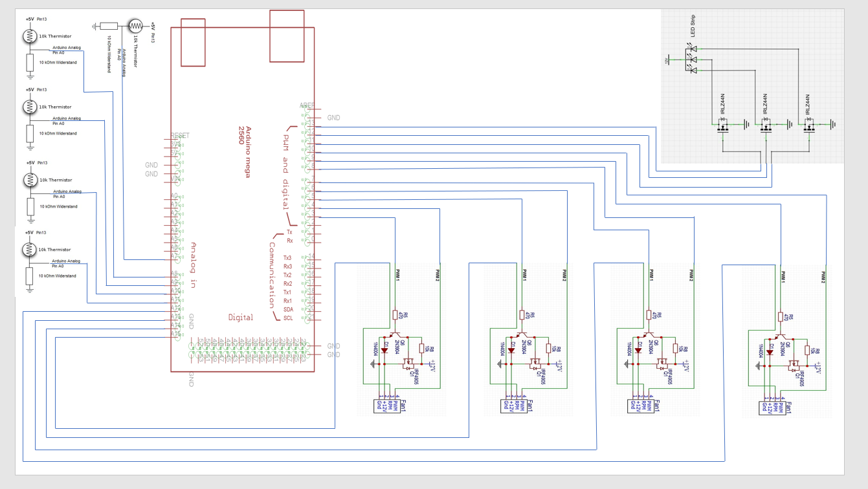Select the horizontal thermistor symbol at top

pos(135,26)
